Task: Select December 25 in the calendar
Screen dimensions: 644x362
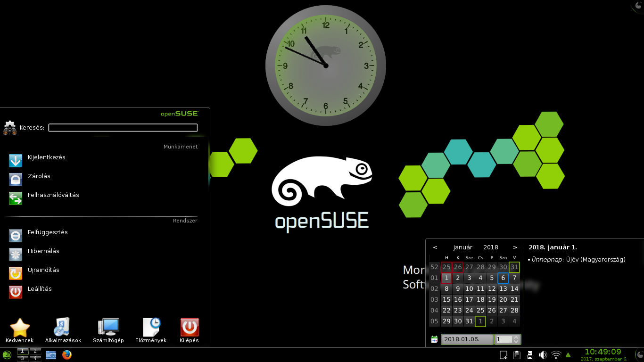Action: pyautogui.click(x=446, y=267)
